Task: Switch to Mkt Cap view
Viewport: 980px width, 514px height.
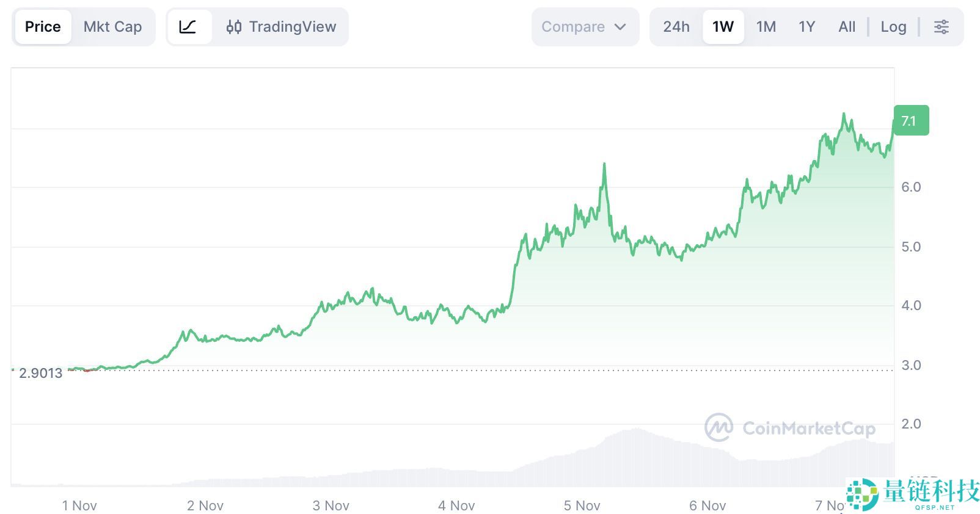Action: pos(112,27)
